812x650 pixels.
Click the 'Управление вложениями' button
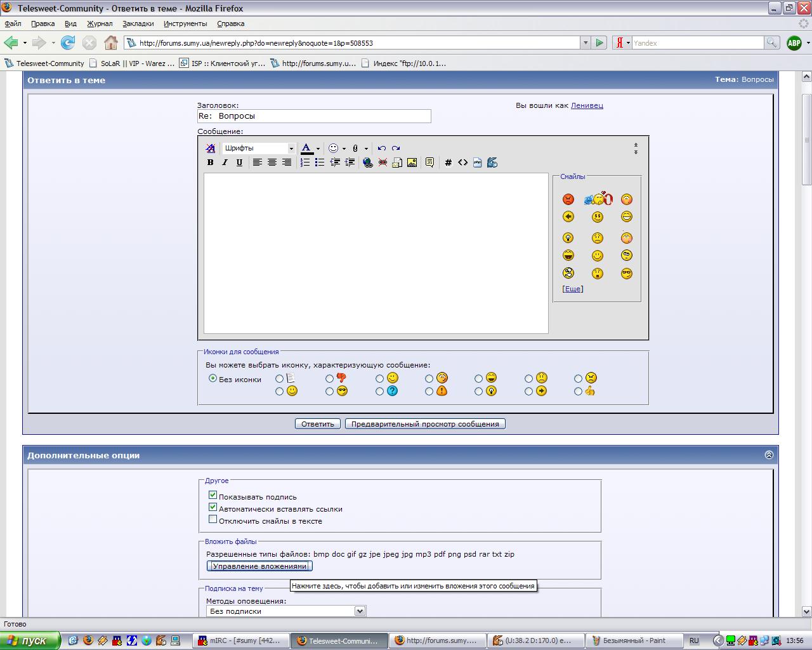click(259, 566)
